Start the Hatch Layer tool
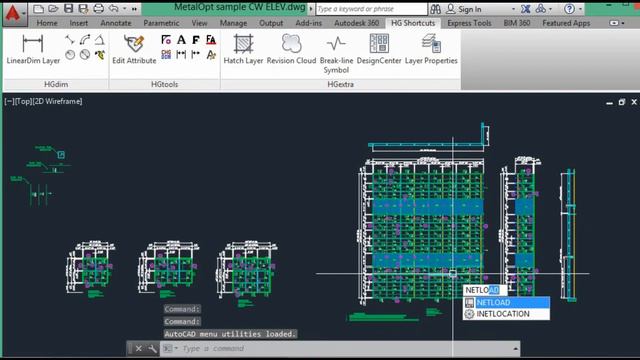The width and height of the screenshot is (640, 360). pos(243,50)
